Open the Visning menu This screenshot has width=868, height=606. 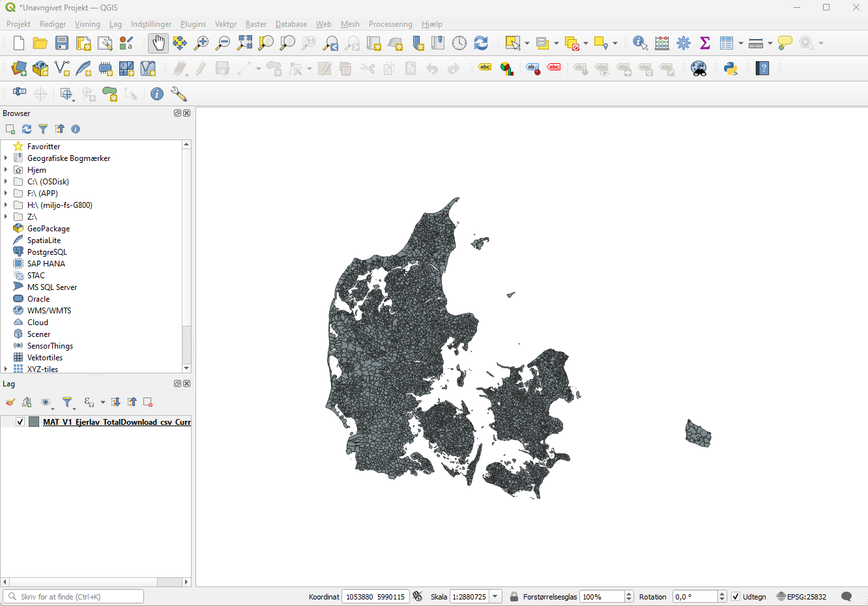pos(87,24)
